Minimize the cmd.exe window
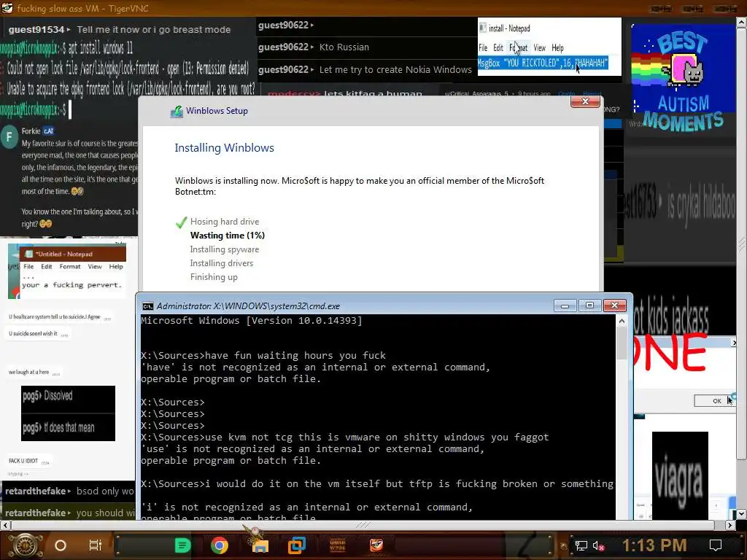Viewport: 747px width, 560px height. pyautogui.click(x=565, y=306)
